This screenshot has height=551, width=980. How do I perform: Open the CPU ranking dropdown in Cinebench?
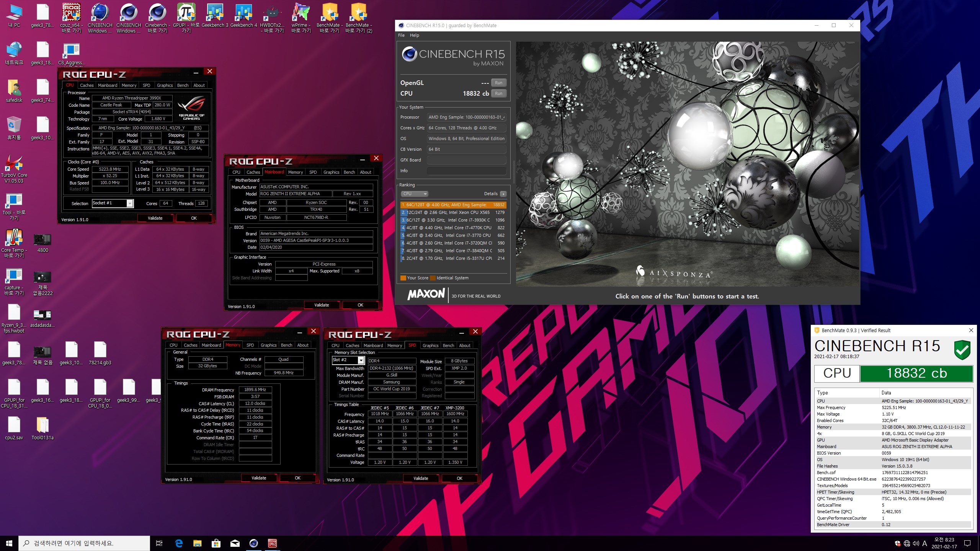[415, 194]
